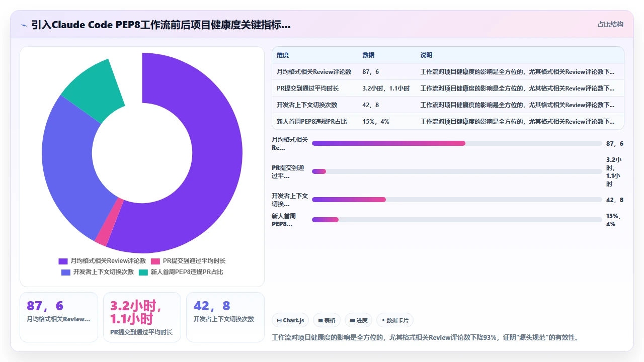Image resolution: width=644 pixels, height=362 pixels.
Task: Click the dashboard title text
Action: [161, 25]
